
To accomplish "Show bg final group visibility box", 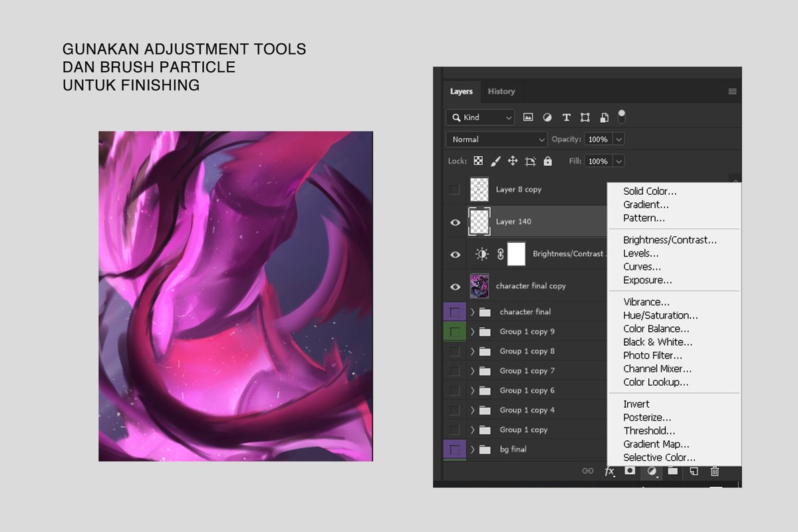I will pos(455,450).
